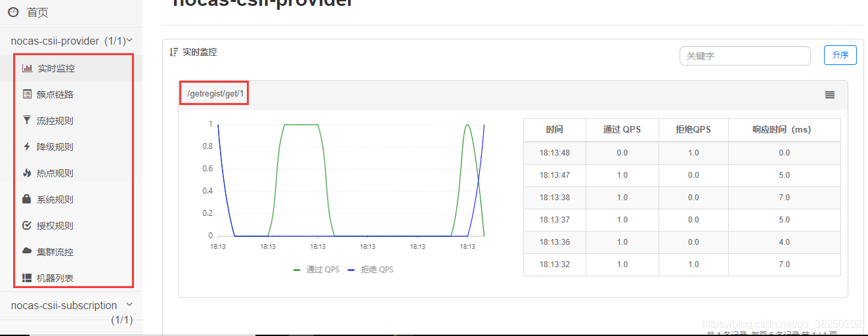Select 簇点链路 menu entry

(x=55, y=94)
